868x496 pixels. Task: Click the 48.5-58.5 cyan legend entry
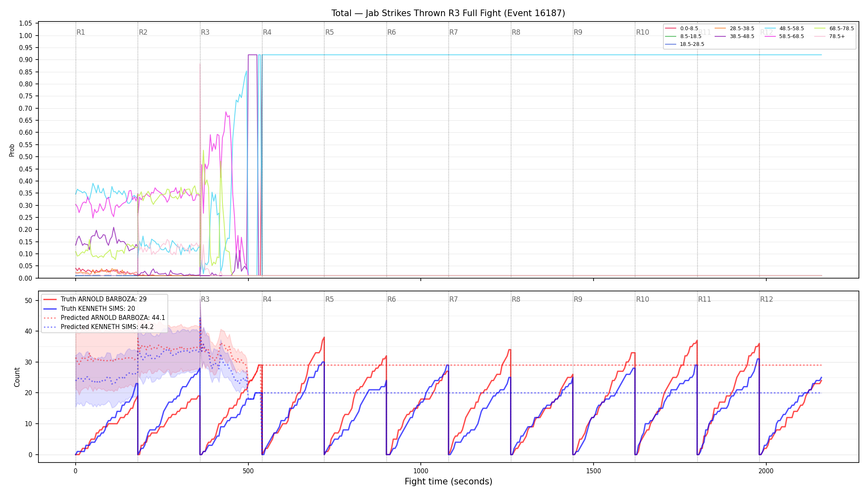784,29
